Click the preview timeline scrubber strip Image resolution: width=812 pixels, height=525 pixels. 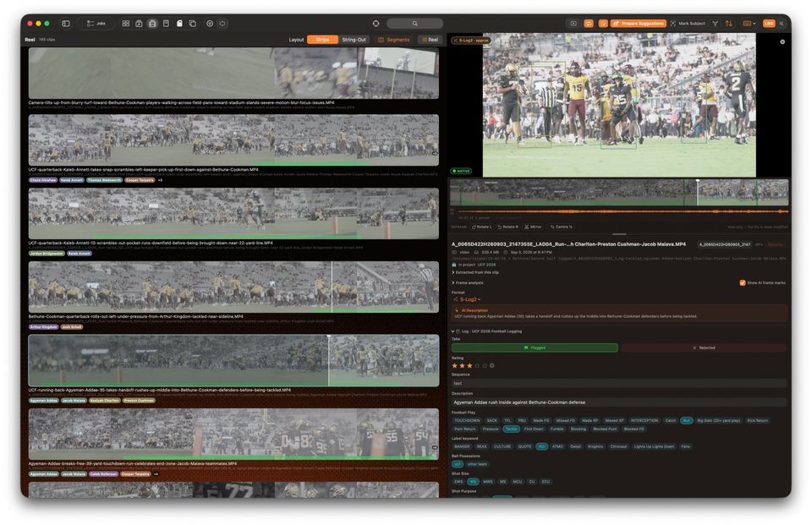[x=619, y=193]
